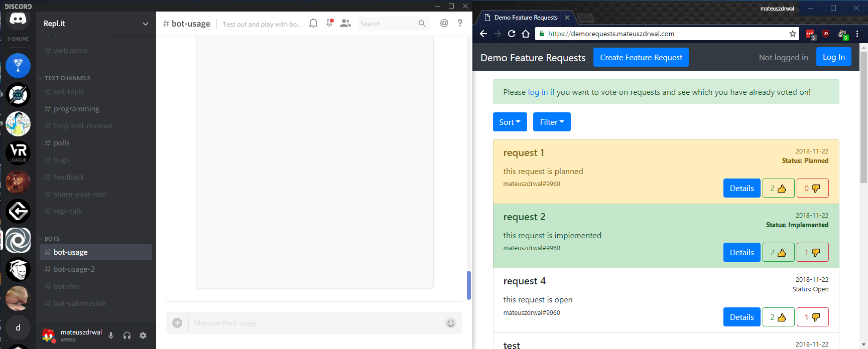
Task: Open the emoji picker in message box
Action: click(x=451, y=323)
